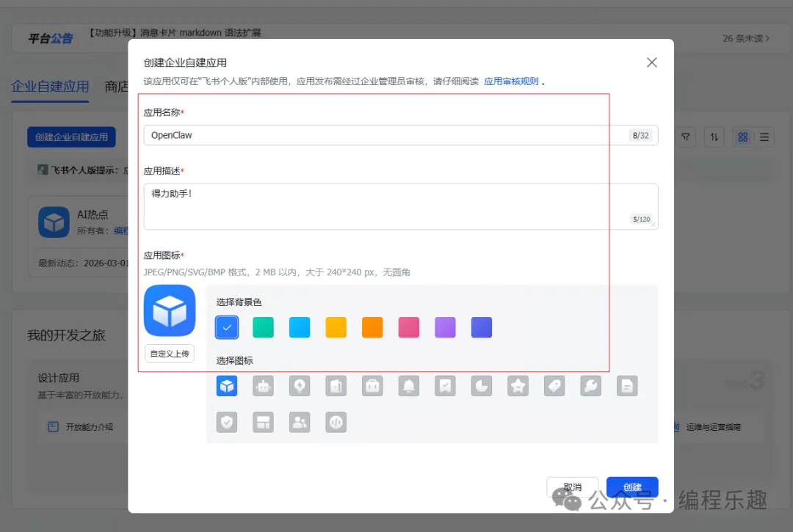Select the purple background color
Viewport: 793px width, 532px height.
445,327
